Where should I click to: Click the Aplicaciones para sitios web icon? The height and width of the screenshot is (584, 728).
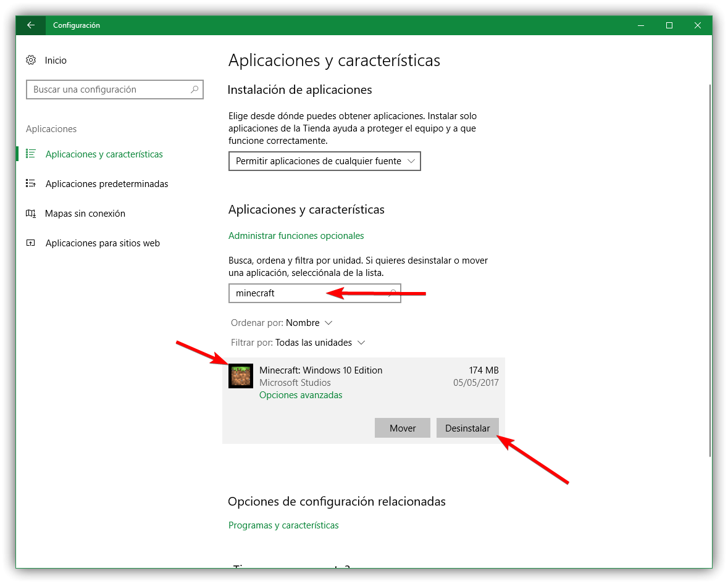pos(31,243)
